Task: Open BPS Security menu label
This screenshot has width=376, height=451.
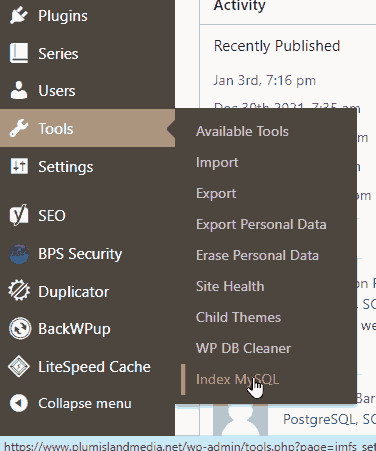Action: (x=80, y=254)
